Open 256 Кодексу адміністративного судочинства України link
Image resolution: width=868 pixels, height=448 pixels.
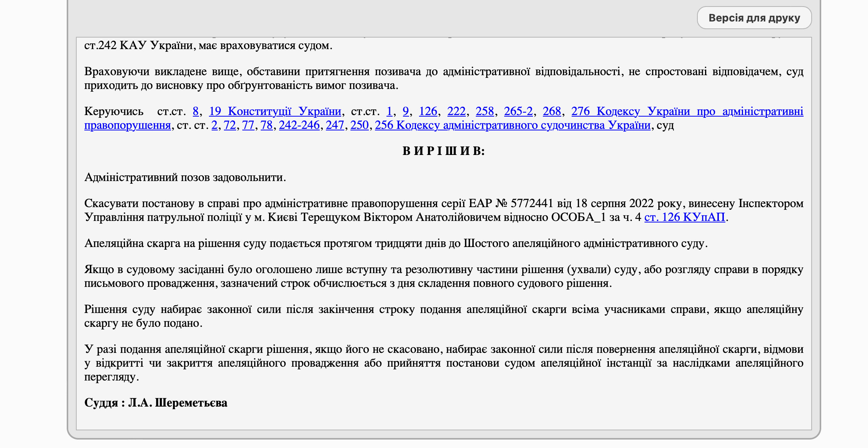(x=513, y=125)
